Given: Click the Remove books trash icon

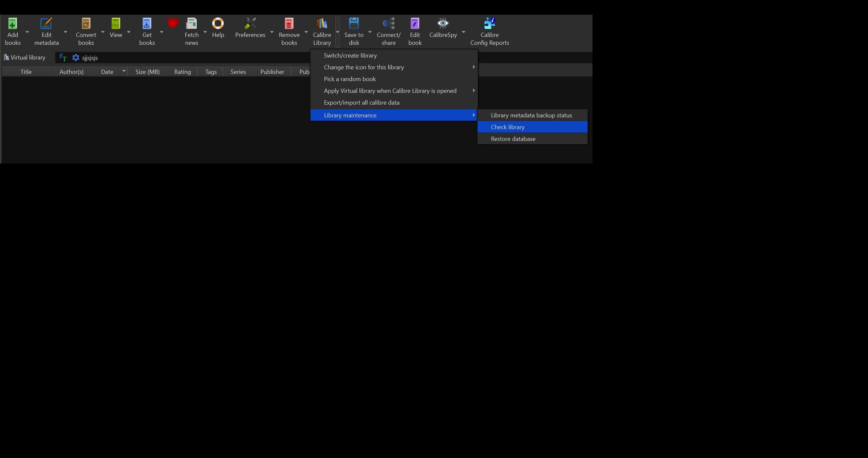Looking at the screenshot, I should pos(289,24).
